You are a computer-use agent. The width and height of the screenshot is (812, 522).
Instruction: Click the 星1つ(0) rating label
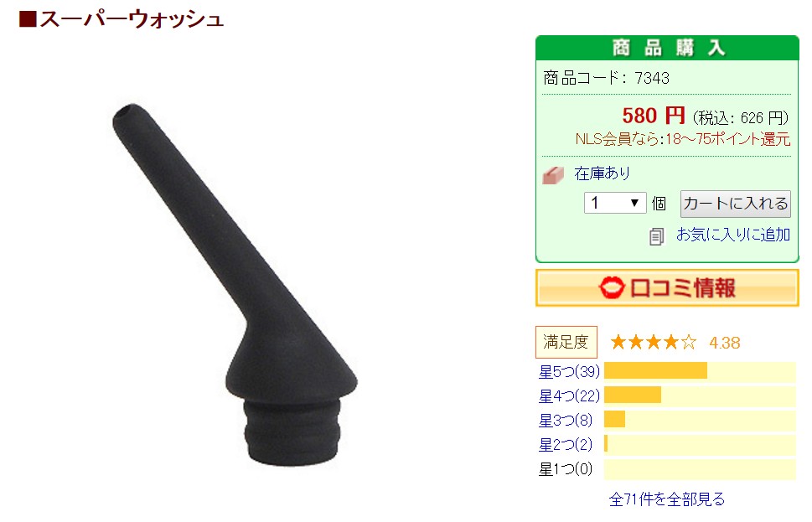pos(566,468)
